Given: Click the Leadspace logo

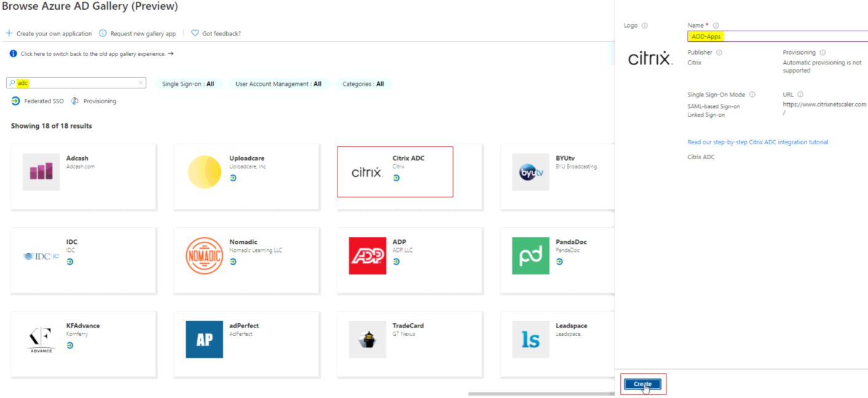Looking at the screenshot, I should [x=531, y=339].
